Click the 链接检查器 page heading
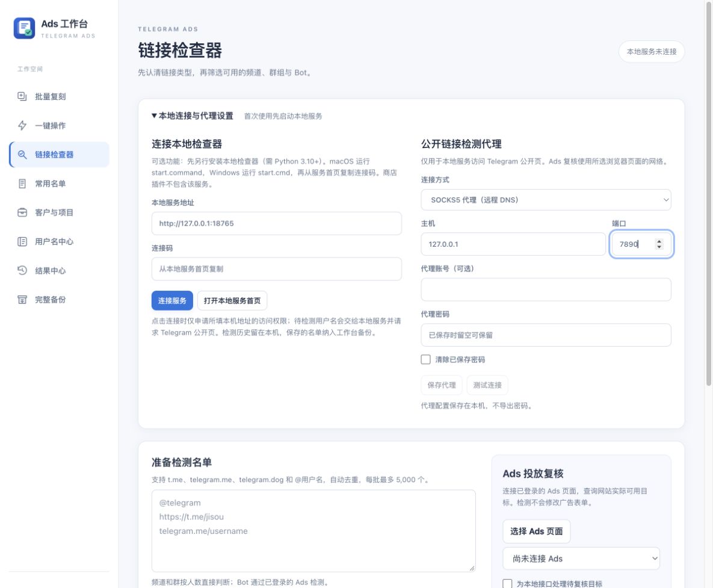 (x=180, y=51)
